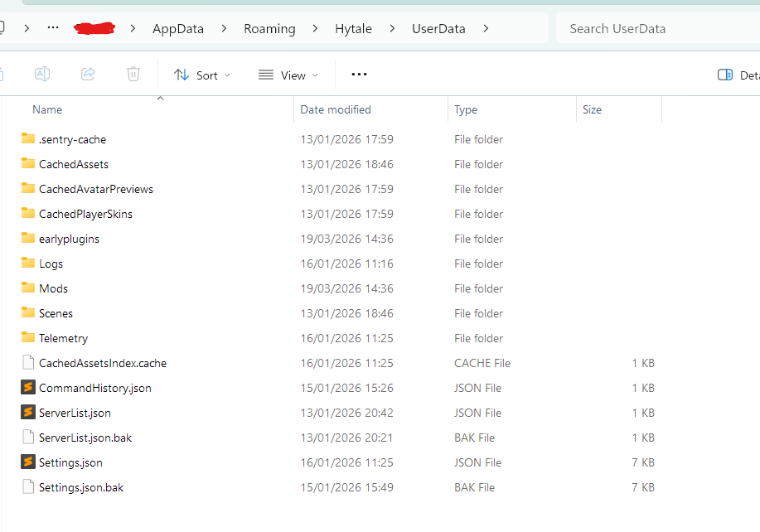Click the CACHE File type cell

(482, 363)
